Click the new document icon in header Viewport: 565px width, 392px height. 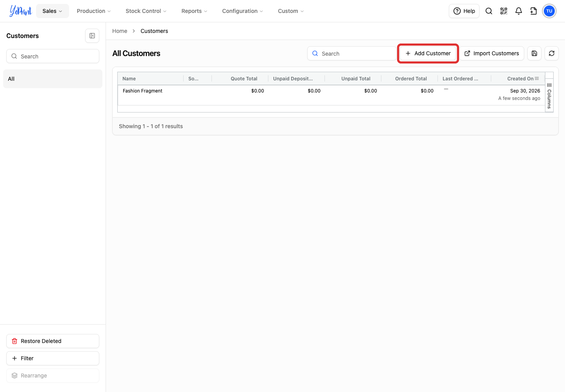(x=534, y=11)
